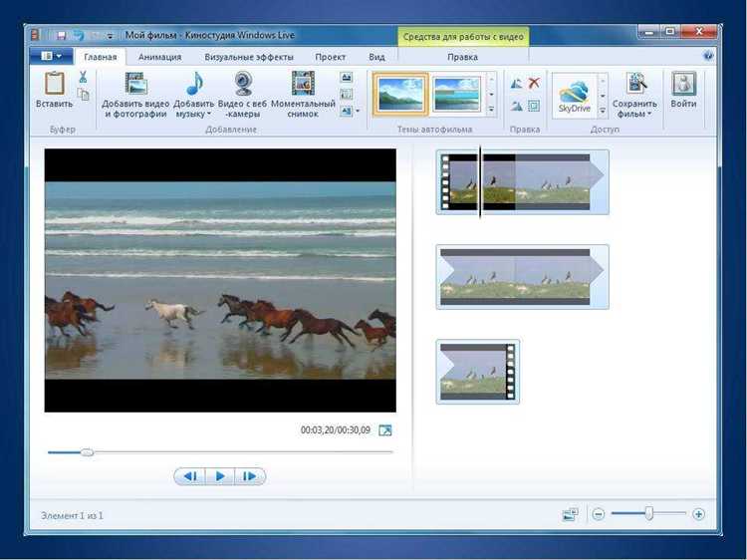This screenshot has width=747, height=560.
Task: Rotate left using the Правка group icon
Action: click(516, 84)
